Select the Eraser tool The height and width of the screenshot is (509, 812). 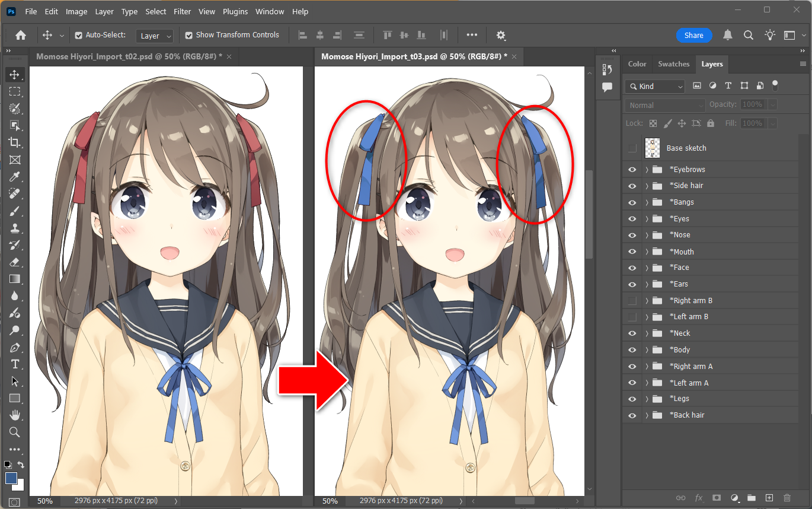coord(15,262)
